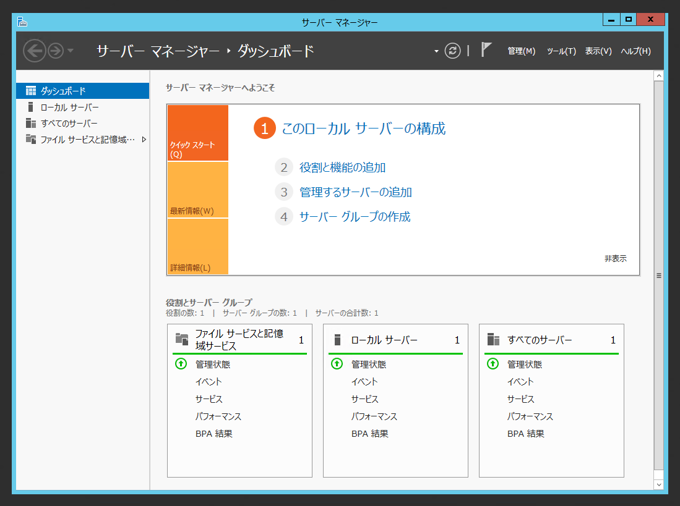The image size is (680, 506).
Task: Click ダッシュボード in the header breadcrumb
Action: (x=275, y=51)
